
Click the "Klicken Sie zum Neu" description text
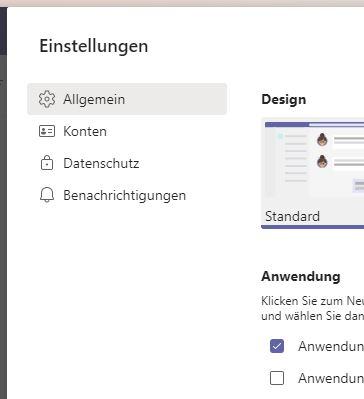(x=313, y=301)
